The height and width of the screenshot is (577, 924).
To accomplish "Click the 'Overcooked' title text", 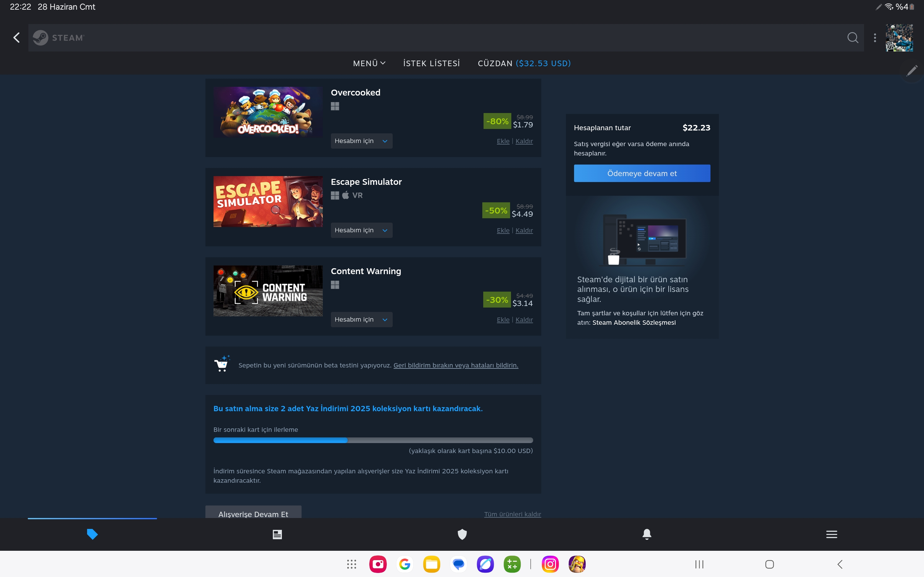I will [x=355, y=92].
